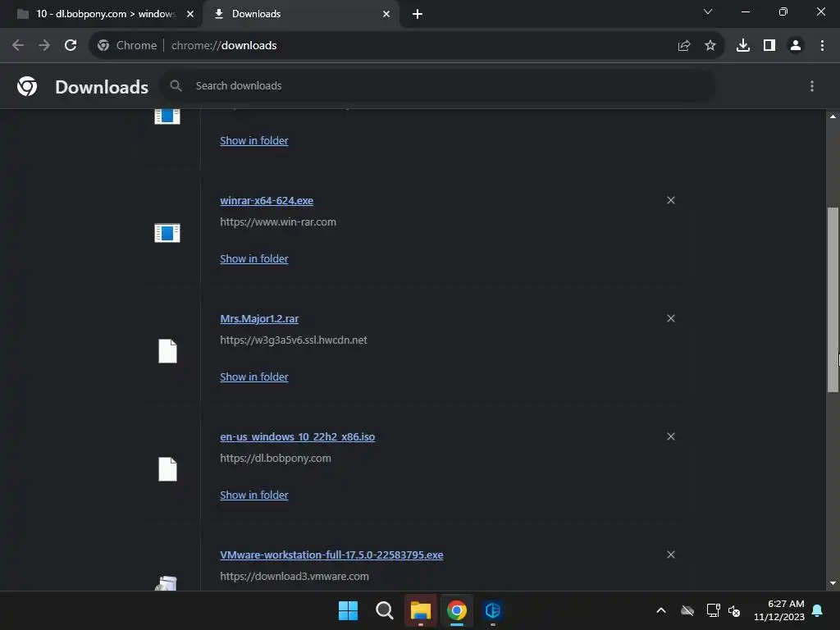The image size is (840, 630).
Task: Close the dl.bobpony.com tab
Action: tap(190, 14)
